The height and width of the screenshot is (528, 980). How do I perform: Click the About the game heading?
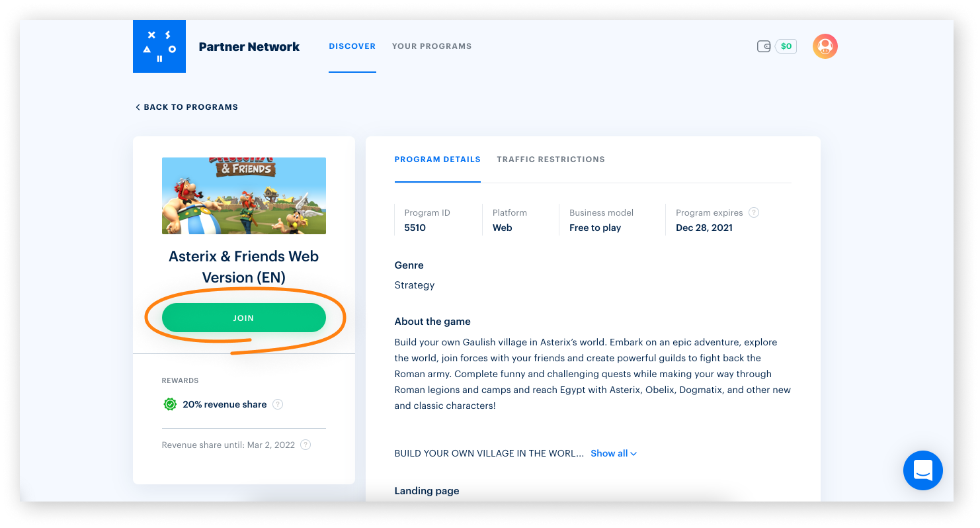click(432, 322)
